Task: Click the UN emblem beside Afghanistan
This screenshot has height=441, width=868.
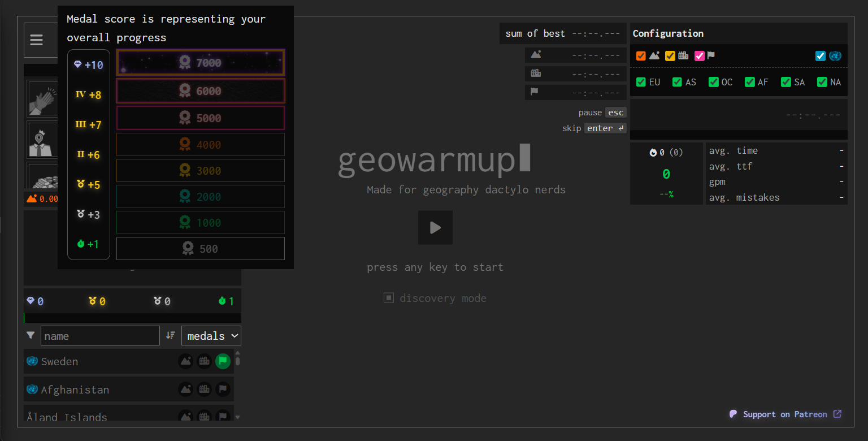Action: tap(32, 389)
